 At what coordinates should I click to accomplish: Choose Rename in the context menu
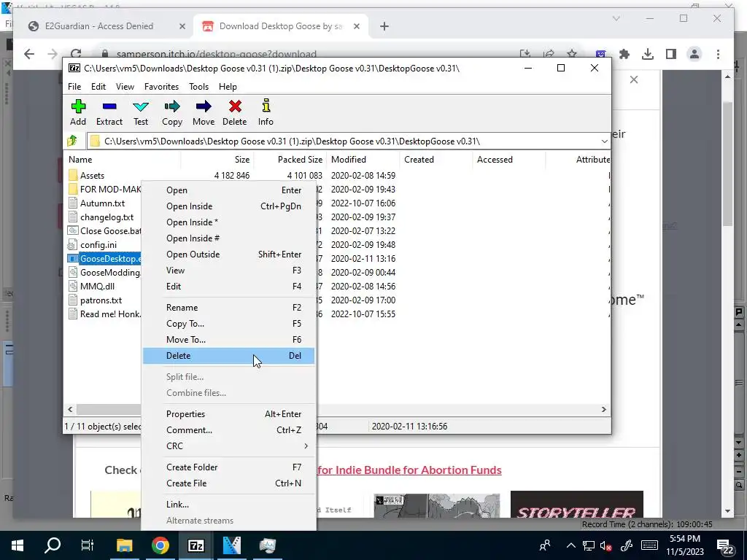[x=228, y=308]
